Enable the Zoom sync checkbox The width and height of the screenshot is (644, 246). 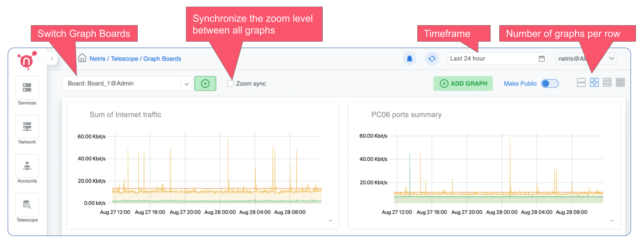pyautogui.click(x=230, y=84)
